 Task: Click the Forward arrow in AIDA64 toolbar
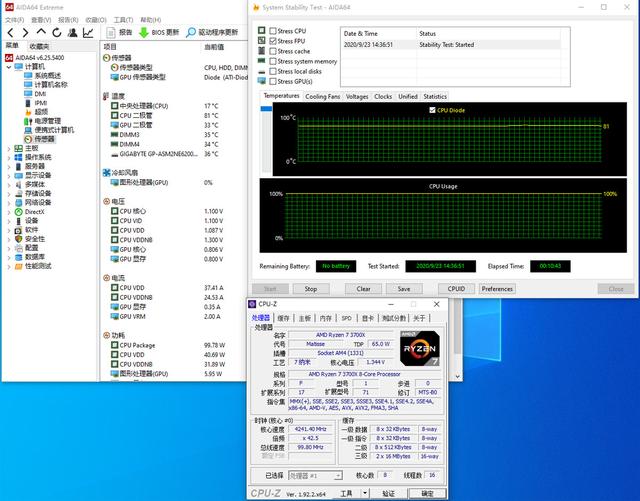pos(25,33)
